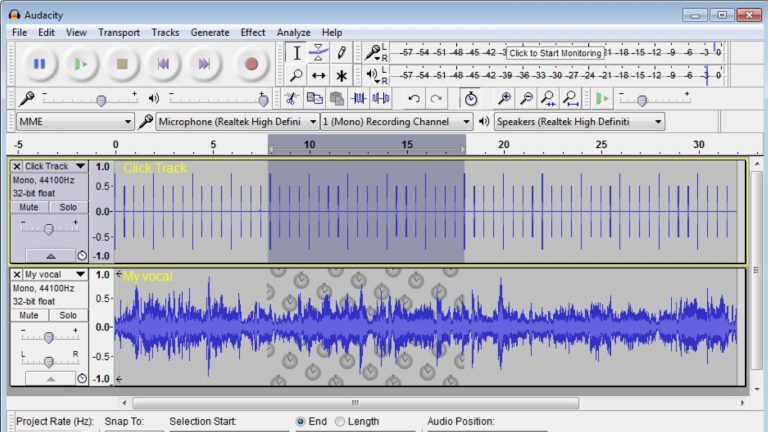Open the Microphone recording device dropdown
The width and height of the screenshot is (768, 432).
coord(237,121)
